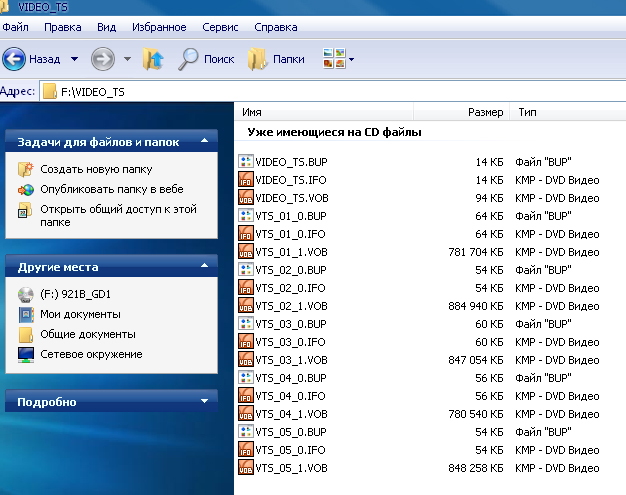Click the VTS_04_1.VOB file icon

[246, 413]
